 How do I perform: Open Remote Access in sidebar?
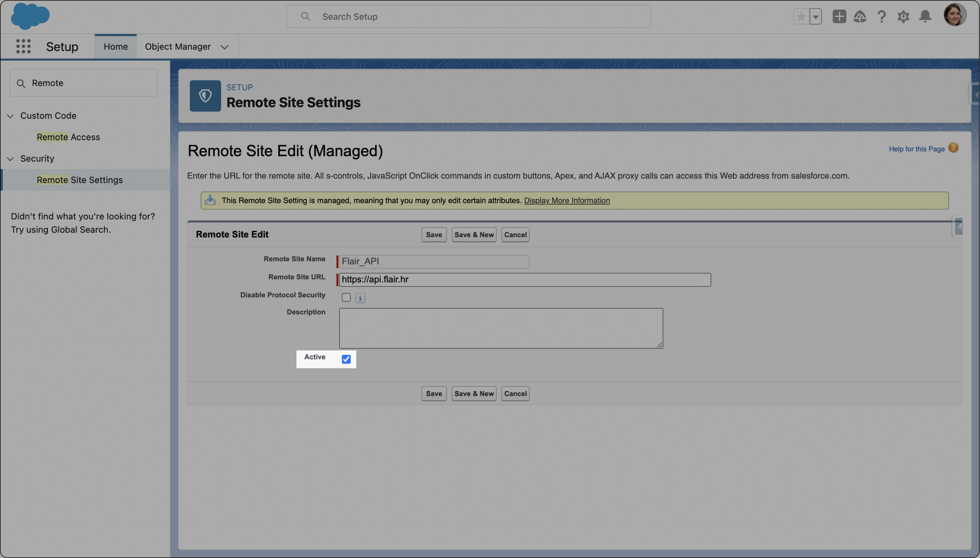(x=68, y=137)
